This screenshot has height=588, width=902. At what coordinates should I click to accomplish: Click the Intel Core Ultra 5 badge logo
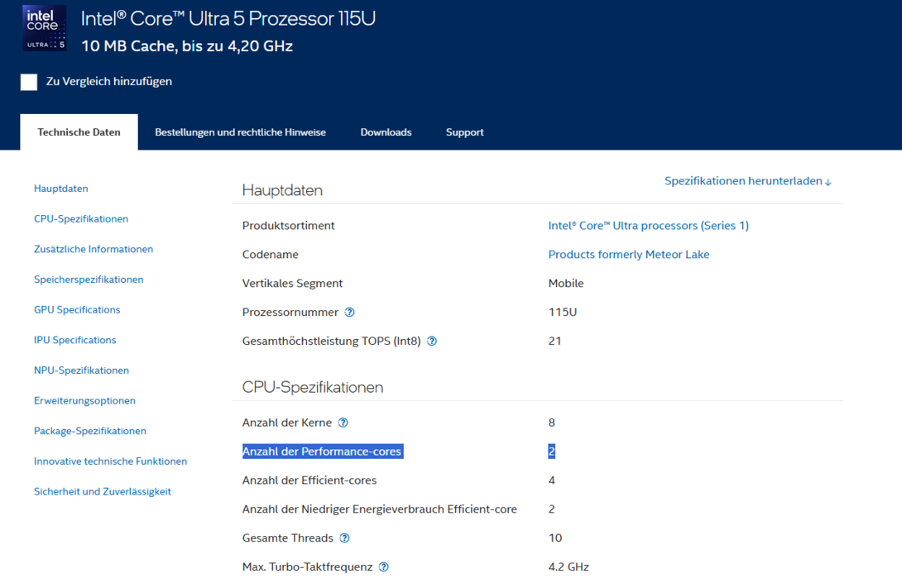click(x=45, y=28)
